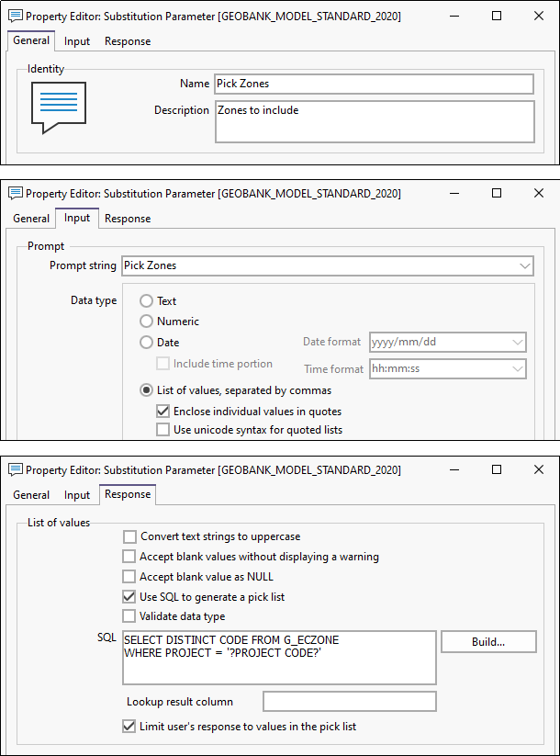Image resolution: width=560 pixels, height=756 pixels.
Task: Close the top Property Editor window
Action: pos(539,16)
